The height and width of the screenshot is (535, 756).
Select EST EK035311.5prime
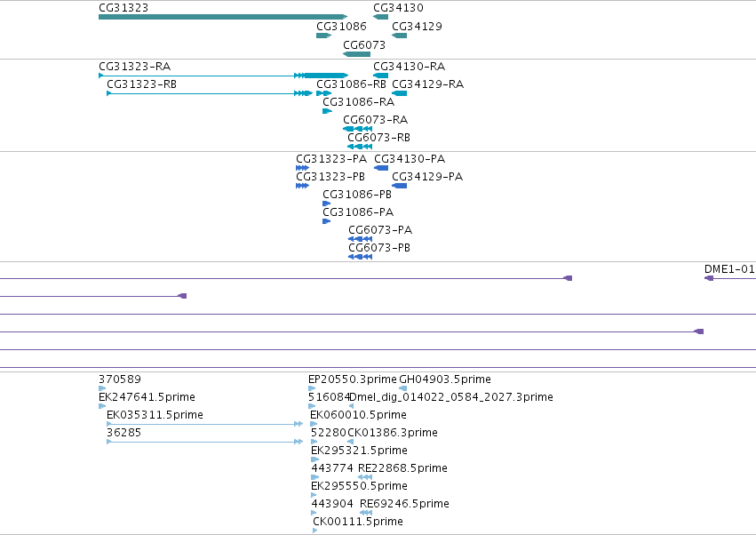pos(204,424)
